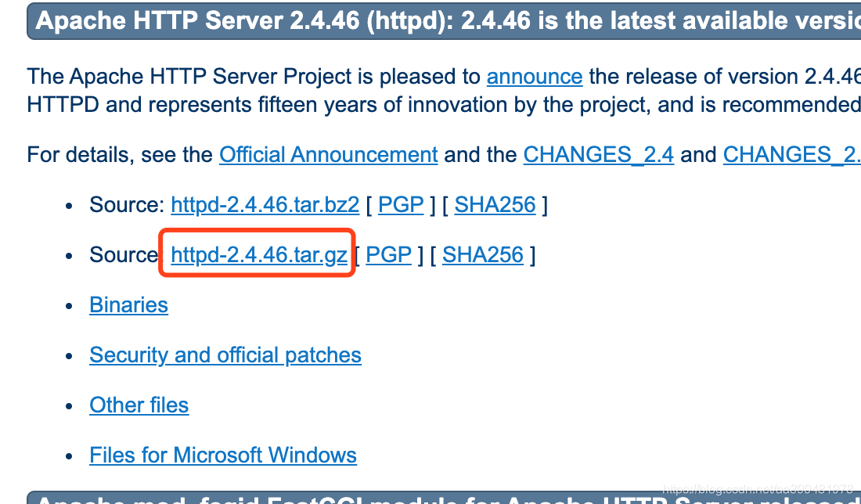Viewport: 861px width, 504px height.
Task: Click the 'Source:' label before the tar.bz2 link
Action: (x=127, y=205)
